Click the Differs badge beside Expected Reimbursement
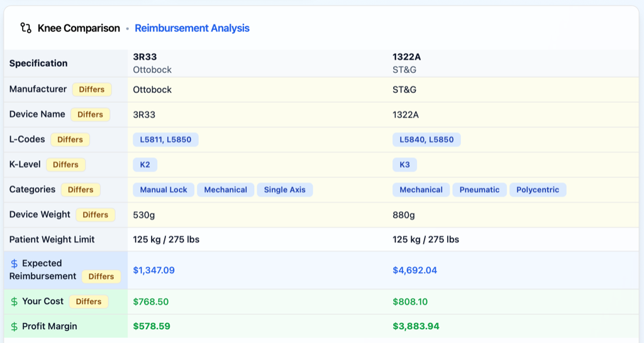 [101, 276]
